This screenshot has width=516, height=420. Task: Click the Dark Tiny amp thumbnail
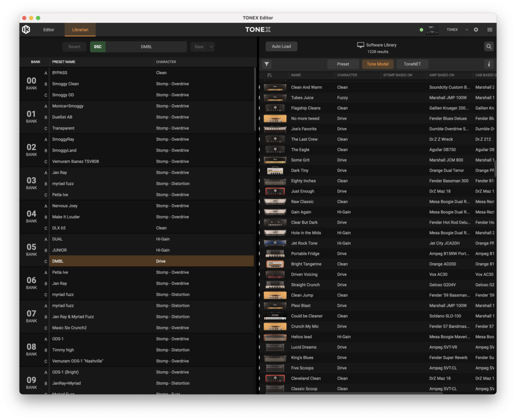click(x=275, y=170)
